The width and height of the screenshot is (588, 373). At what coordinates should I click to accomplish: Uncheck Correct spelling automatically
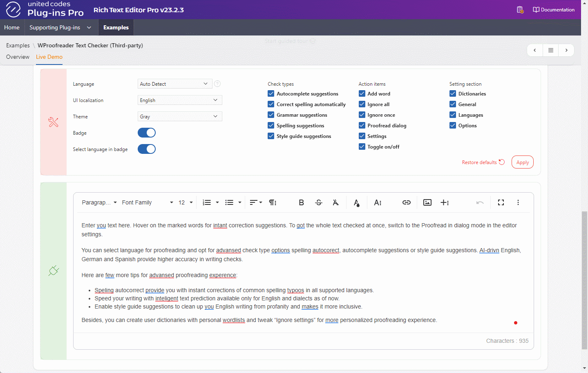point(271,104)
